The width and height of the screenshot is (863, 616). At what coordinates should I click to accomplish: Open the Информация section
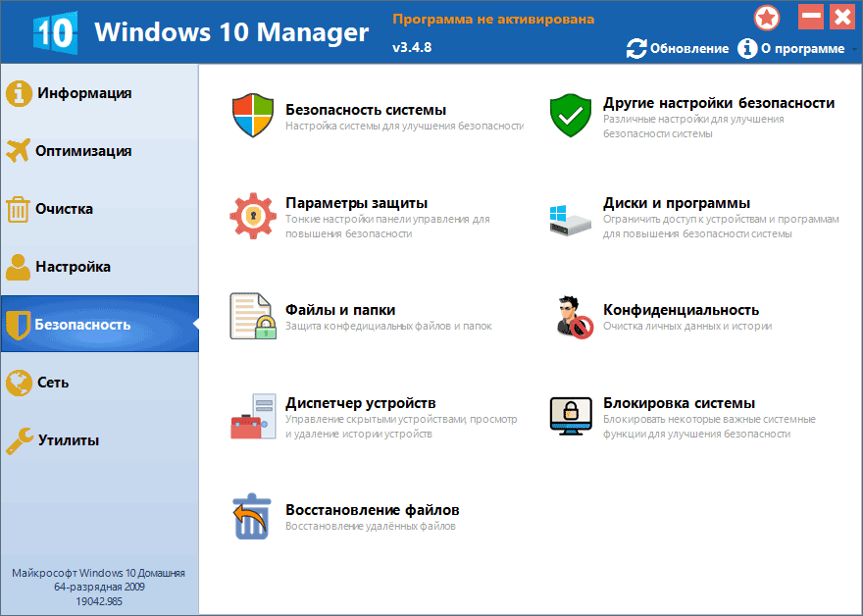(100, 93)
